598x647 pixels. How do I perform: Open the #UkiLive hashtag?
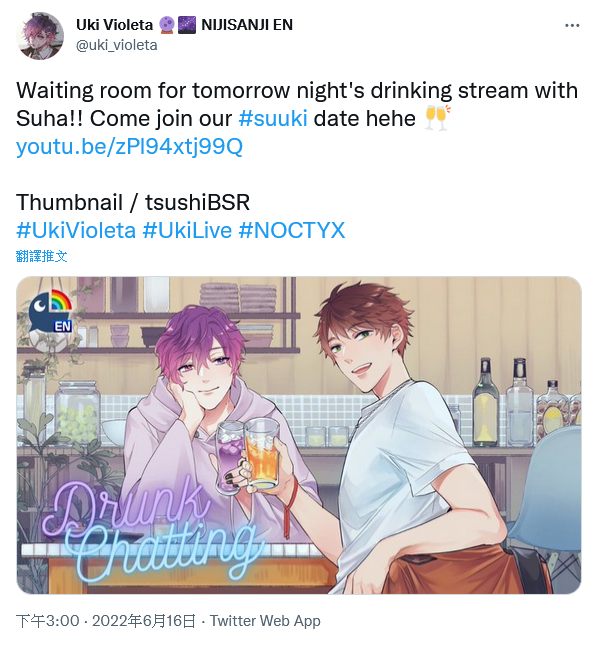pyautogui.click(x=187, y=230)
